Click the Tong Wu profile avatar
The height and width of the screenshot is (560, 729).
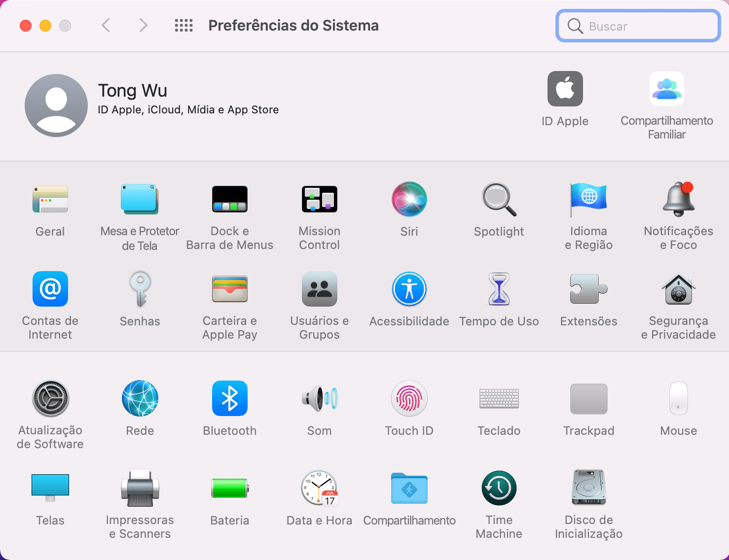tap(56, 105)
